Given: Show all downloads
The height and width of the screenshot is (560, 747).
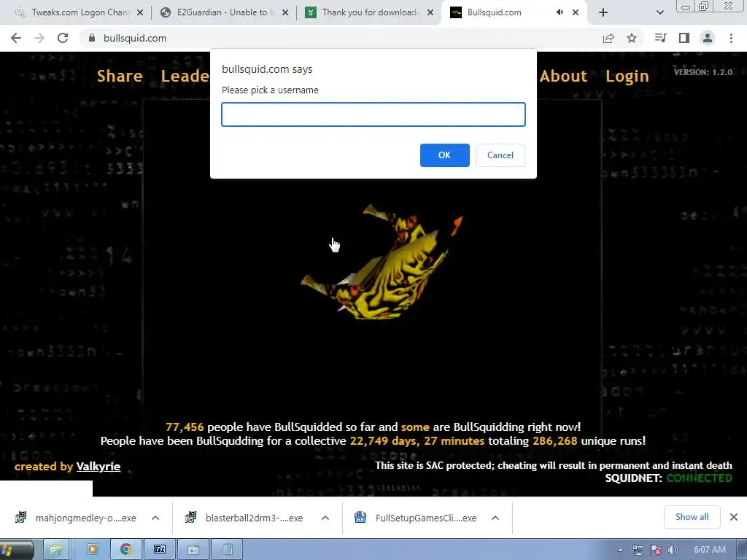Looking at the screenshot, I should [692, 517].
